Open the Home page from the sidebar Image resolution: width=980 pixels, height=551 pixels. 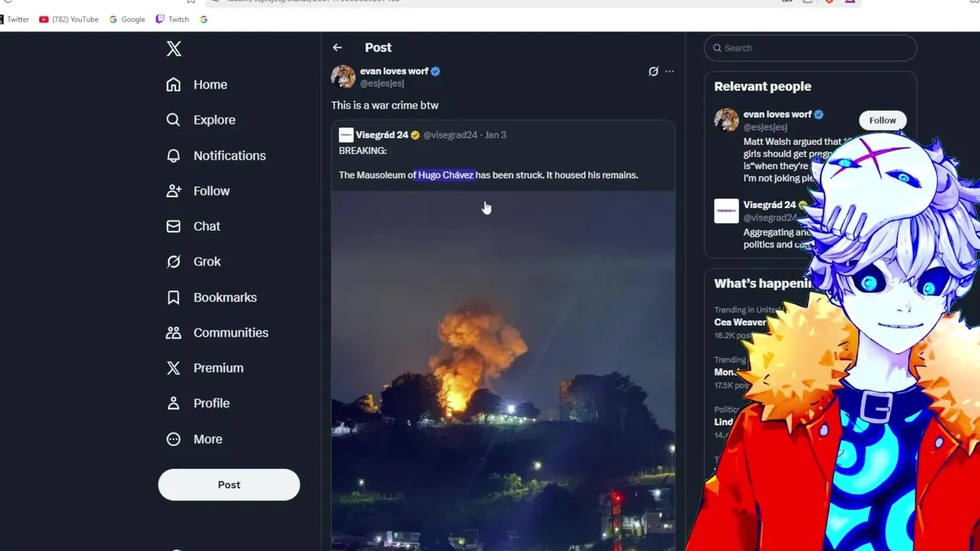(x=197, y=84)
